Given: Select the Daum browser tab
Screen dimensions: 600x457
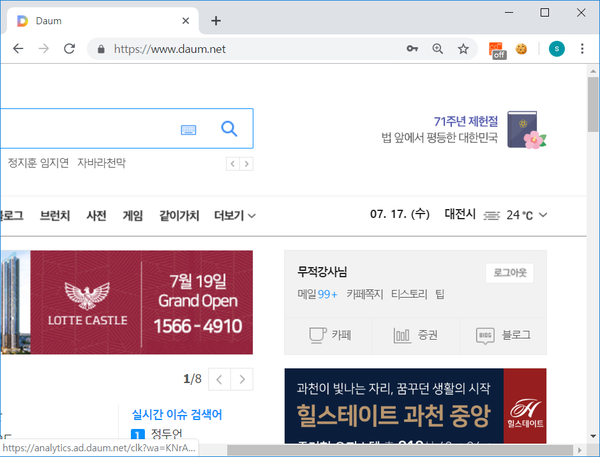Looking at the screenshot, I should click(x=103, y=21).
